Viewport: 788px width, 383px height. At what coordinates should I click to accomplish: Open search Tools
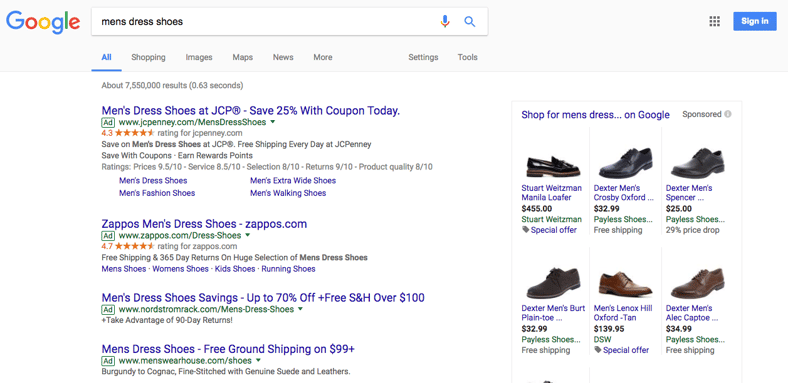[x=467, y=57]
